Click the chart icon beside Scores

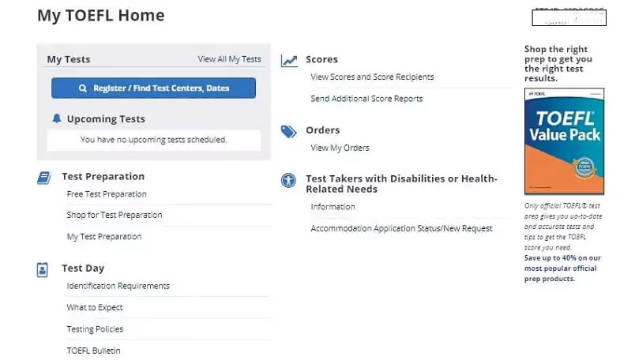[289, 60]
